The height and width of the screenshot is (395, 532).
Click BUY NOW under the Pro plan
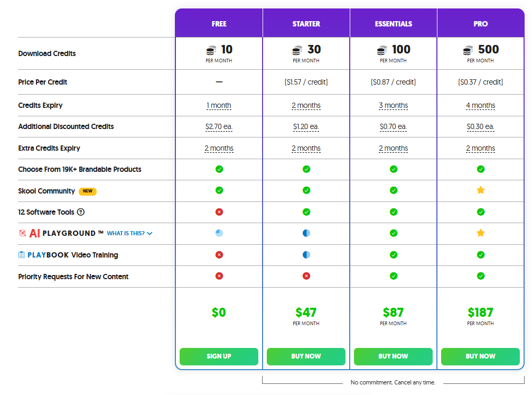point(480,356)
